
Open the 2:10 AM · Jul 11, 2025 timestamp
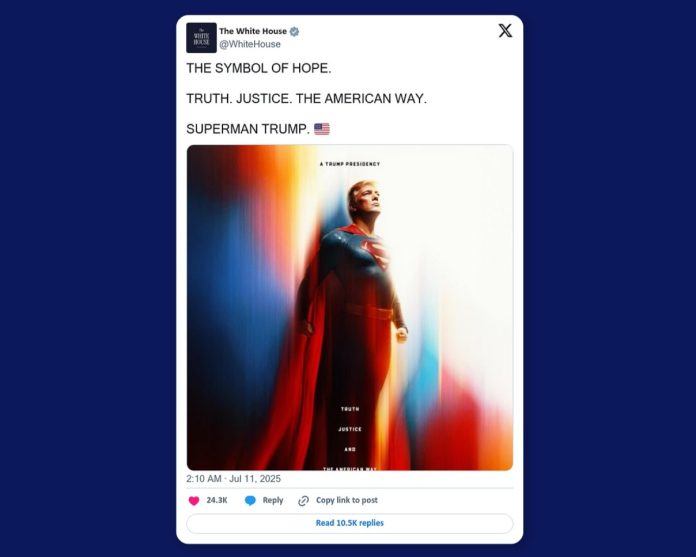point(233,478)
